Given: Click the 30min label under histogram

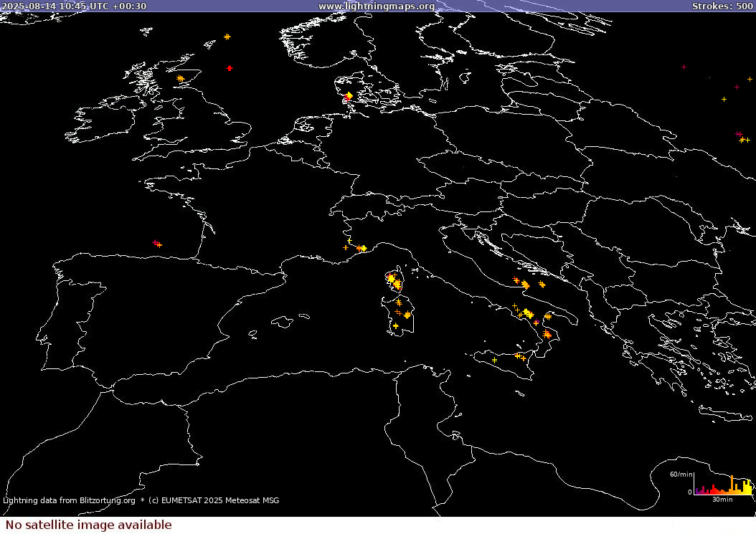Looking at the screenshot, I should [722, 499].
